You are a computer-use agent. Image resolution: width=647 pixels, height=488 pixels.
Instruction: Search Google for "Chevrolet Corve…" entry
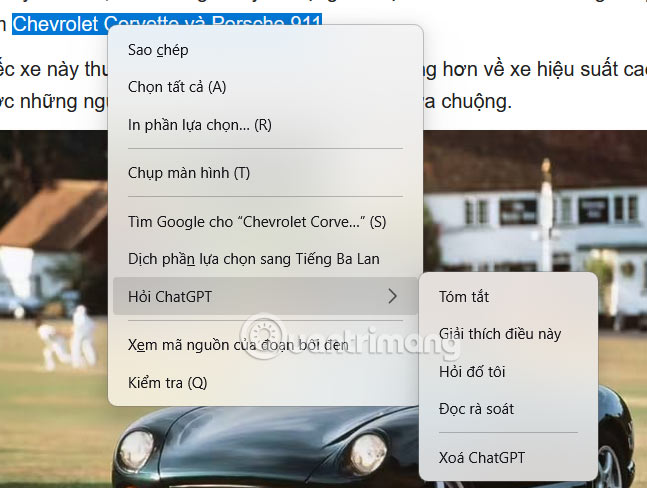coord(265,222)
